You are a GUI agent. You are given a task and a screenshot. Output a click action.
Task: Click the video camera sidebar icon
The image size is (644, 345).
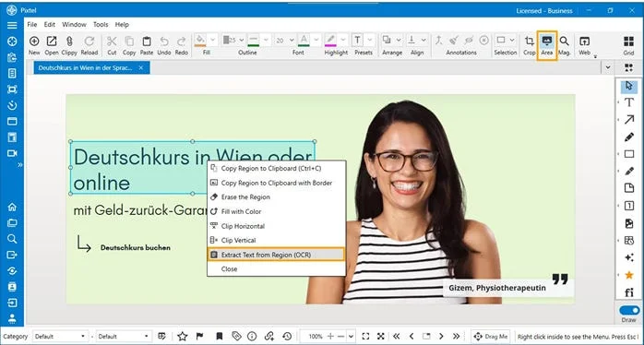12,153
